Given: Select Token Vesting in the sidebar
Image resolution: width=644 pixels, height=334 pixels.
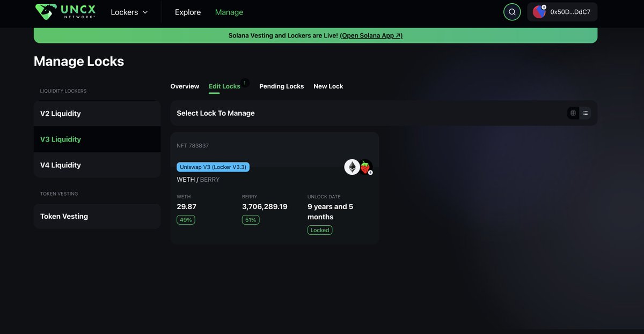Looking at the screenshot, I should [97, 216].
